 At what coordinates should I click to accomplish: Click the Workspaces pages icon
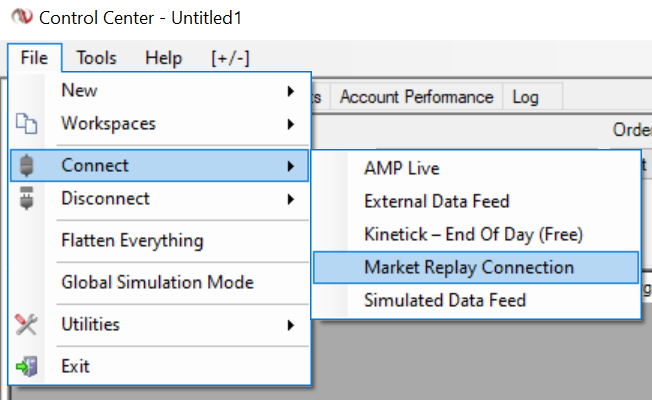[27, 125]
